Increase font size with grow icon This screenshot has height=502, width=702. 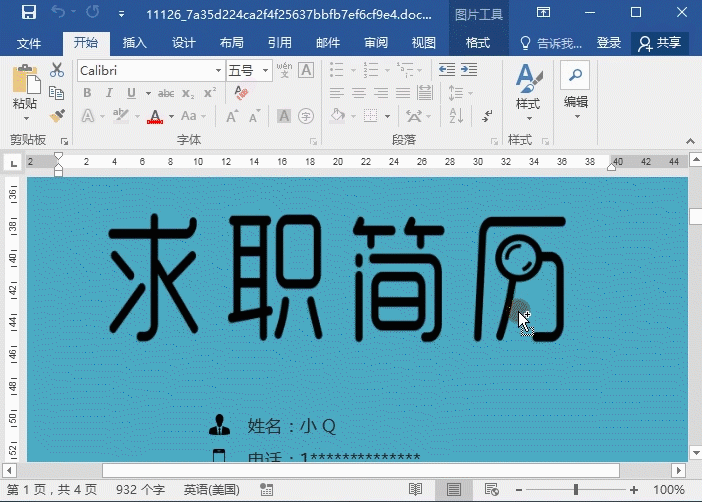coord(231,117)
